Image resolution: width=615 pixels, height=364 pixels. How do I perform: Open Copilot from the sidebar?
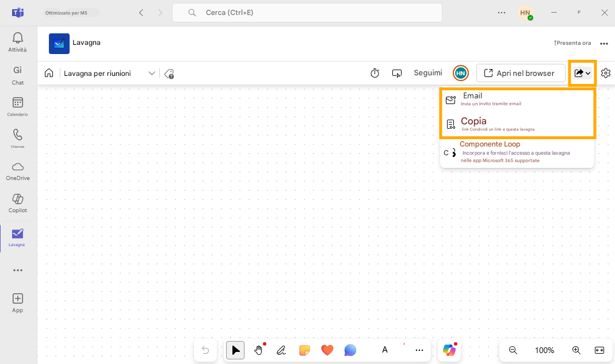[18, 203]
